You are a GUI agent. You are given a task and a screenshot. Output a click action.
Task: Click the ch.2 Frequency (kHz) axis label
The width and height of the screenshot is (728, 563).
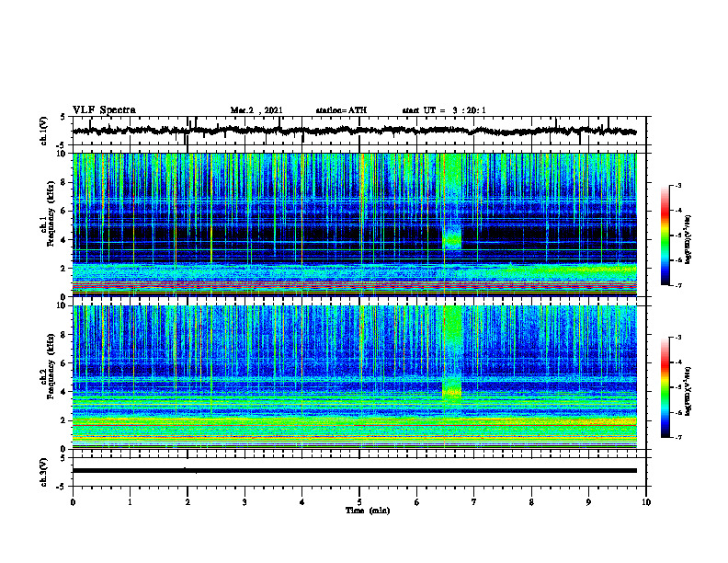click(48, 365)
